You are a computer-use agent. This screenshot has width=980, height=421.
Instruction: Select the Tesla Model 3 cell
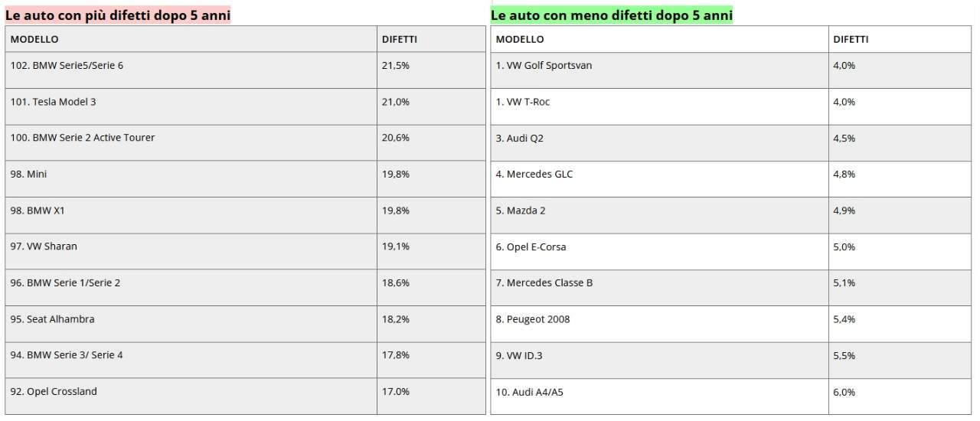coord(54,102)
